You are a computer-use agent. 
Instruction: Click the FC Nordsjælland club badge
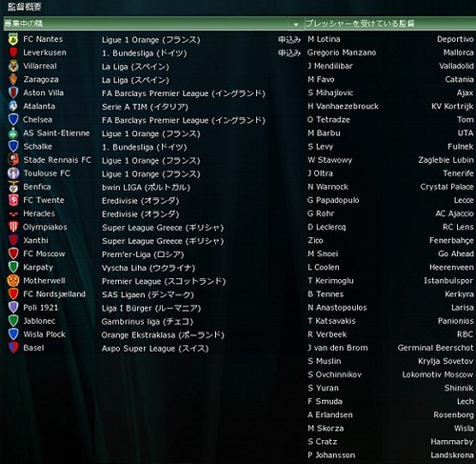[x=13, y=294]
